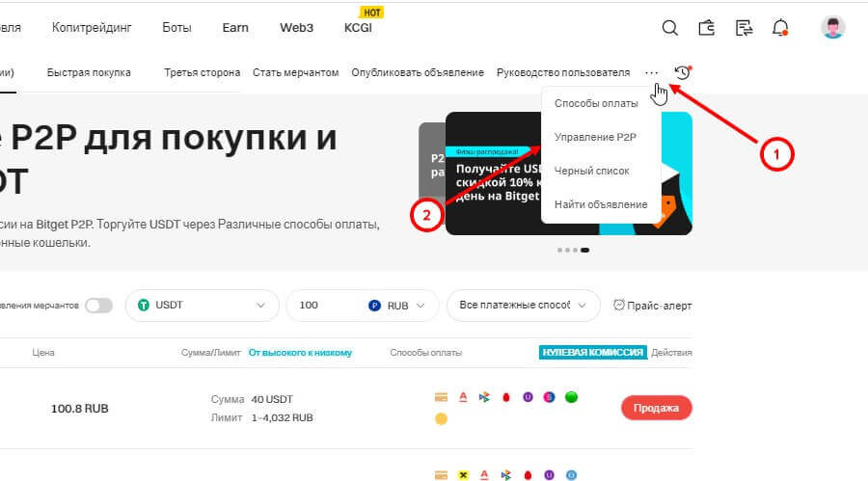Choose Способы оплаты in dropdown menu

click(596, 103)
